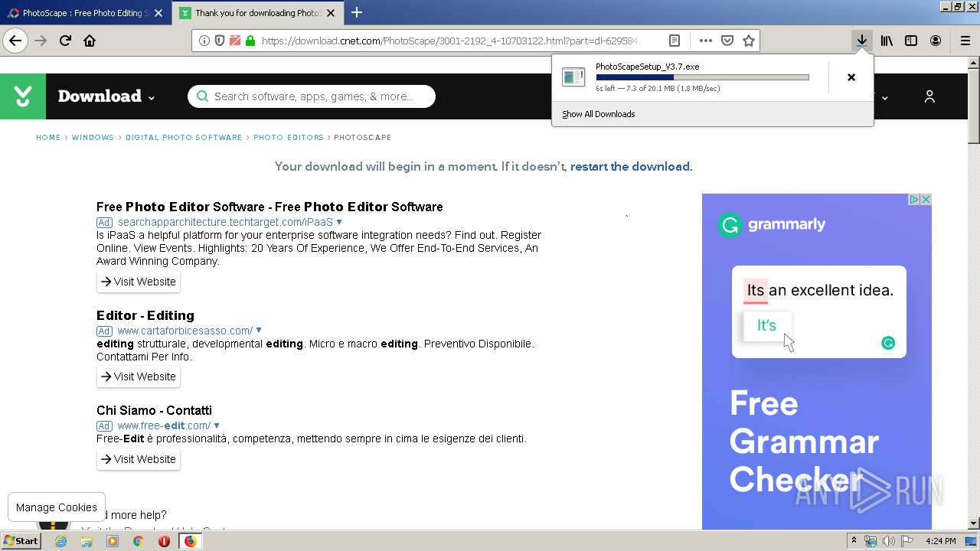
Task: Open Windows Media Player taskbar icon
Action: [x=113, y=541]
